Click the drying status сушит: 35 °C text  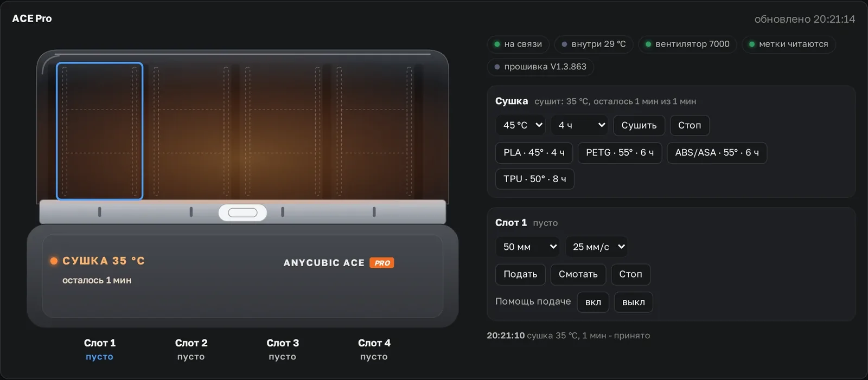pyautogui.click(x=615, y=101)
